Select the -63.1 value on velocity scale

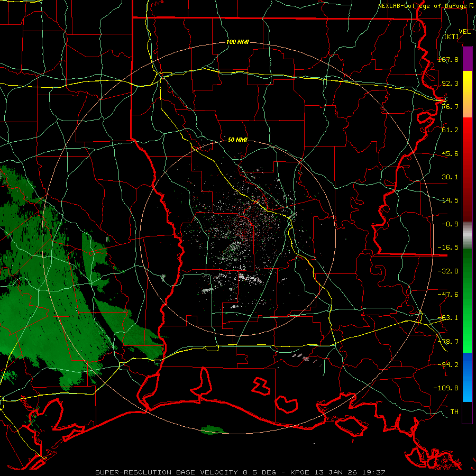point(448,318)
